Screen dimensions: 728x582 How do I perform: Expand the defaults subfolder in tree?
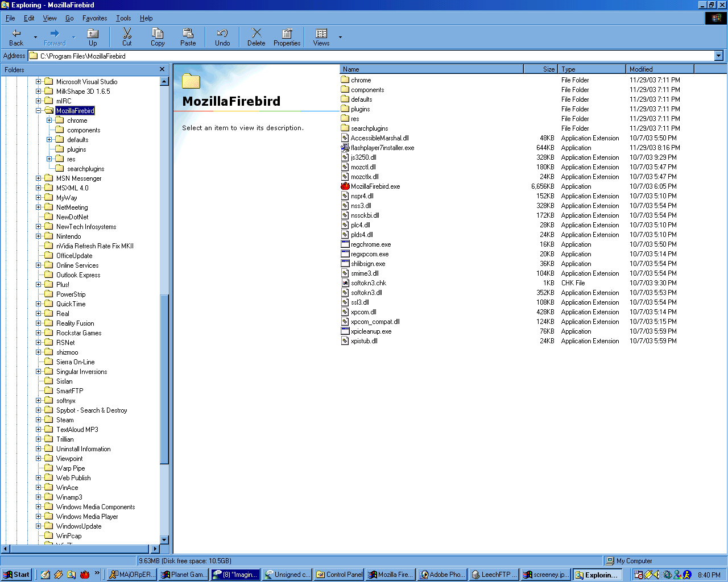[x=49, y=140]
